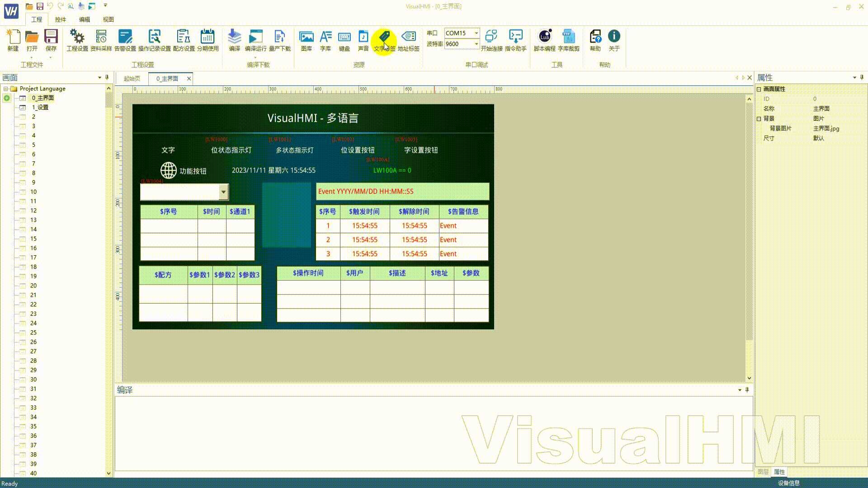Select screen 20 in the tree

[33, 286]
